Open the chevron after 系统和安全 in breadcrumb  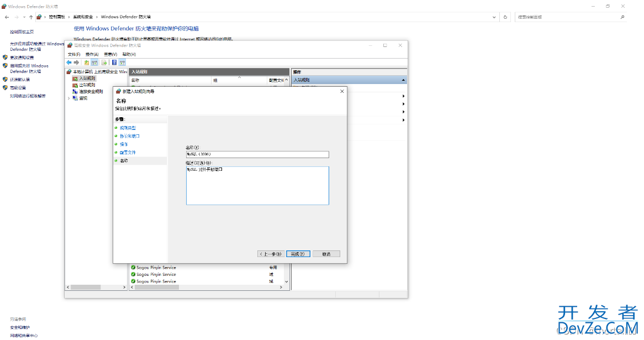coord(97,17)
